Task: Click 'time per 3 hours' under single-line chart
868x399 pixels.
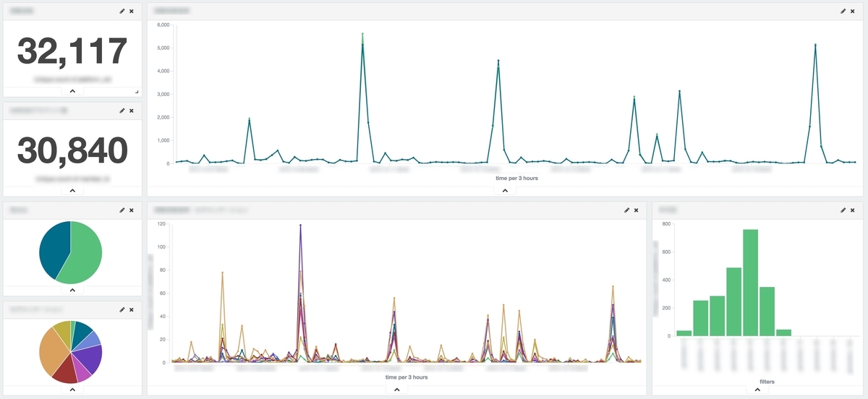Action: coord(516,178)
